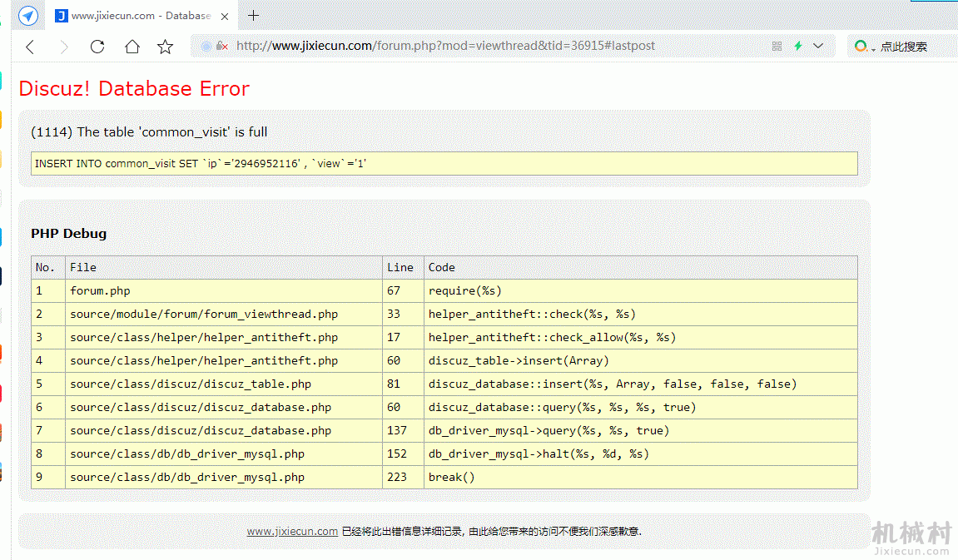Screen dimensions: 958x560
Task: Open the browser home page
Action: [x=132, y=47]
